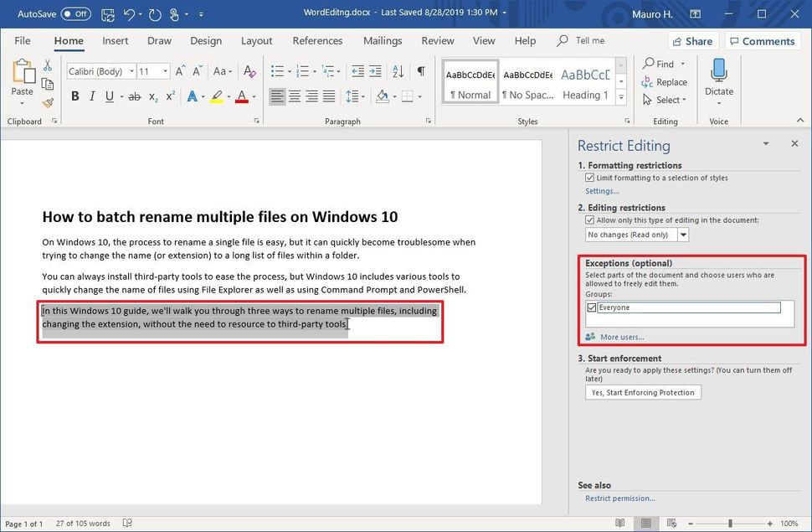
Task: Select the Center alignment icon
Action: click(x=295, y=96)
